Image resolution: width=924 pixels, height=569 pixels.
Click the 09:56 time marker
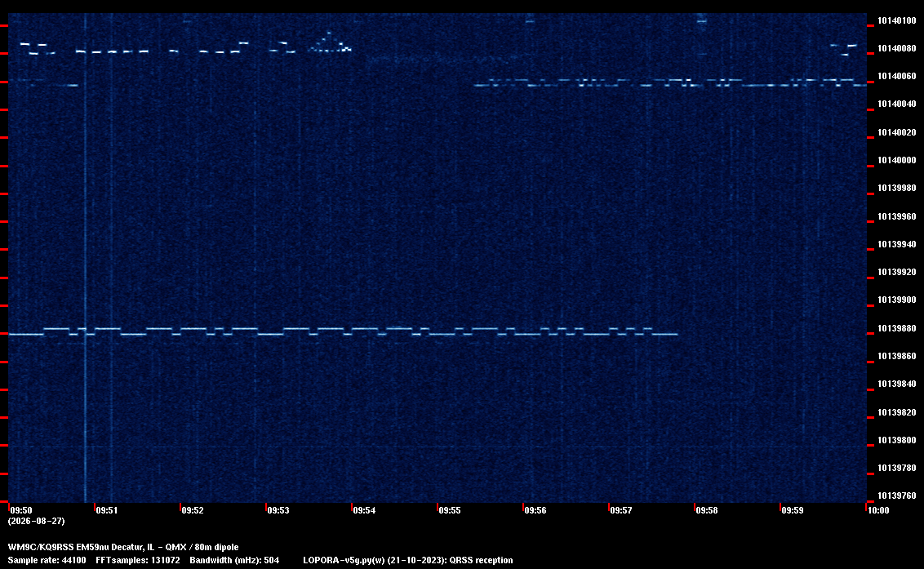pos(535,510)
